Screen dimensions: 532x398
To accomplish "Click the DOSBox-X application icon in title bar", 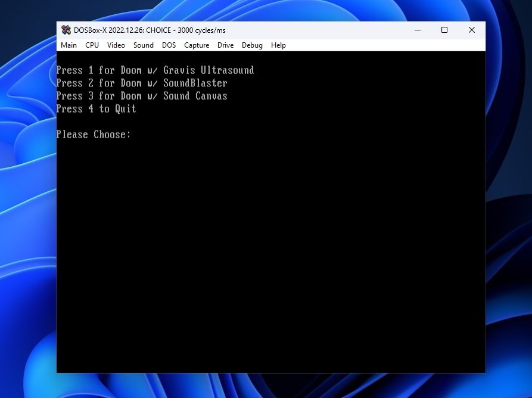I will coord(66,30).
